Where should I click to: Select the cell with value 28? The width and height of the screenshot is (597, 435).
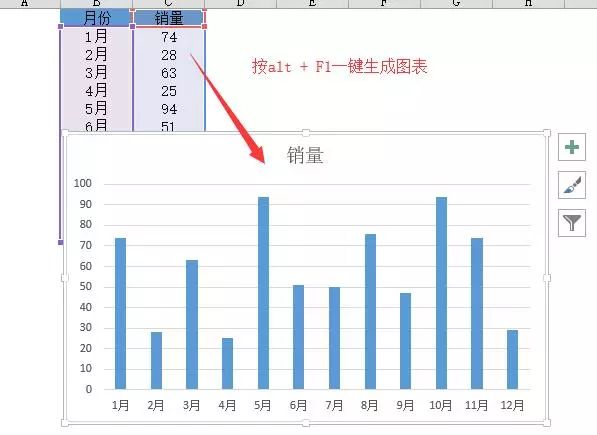click(169, 55)
